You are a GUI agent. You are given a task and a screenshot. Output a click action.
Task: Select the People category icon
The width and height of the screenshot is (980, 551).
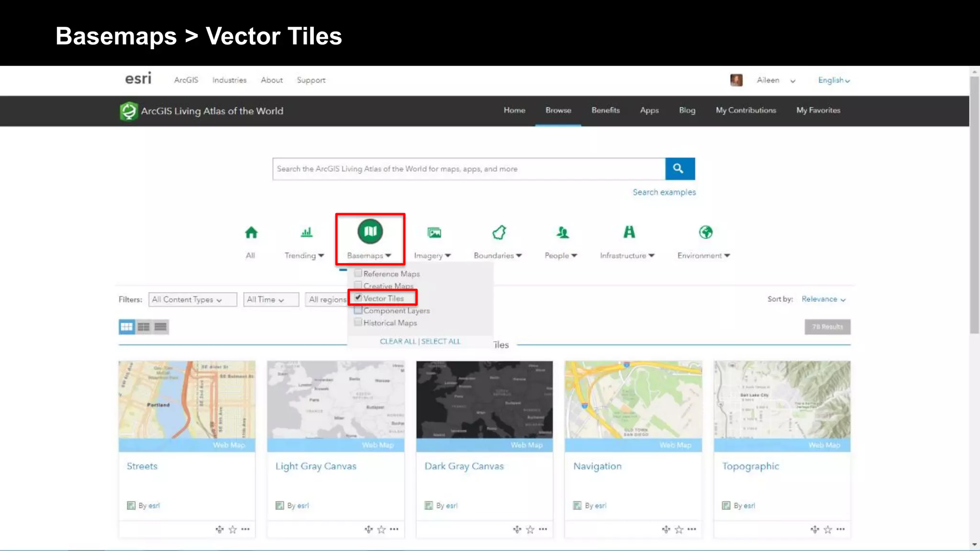(x=562, y=232)
